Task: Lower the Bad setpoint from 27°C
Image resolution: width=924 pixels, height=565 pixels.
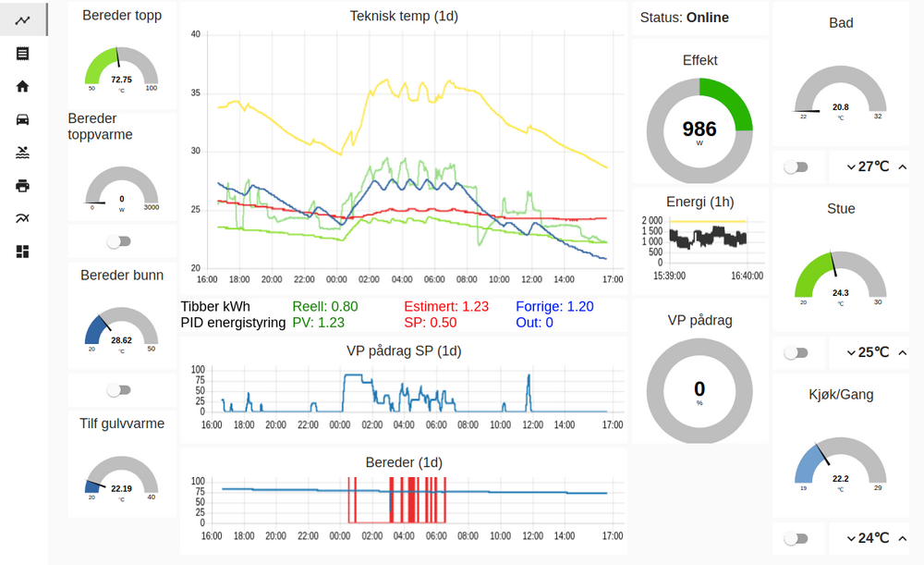Action: pos(849,167)
